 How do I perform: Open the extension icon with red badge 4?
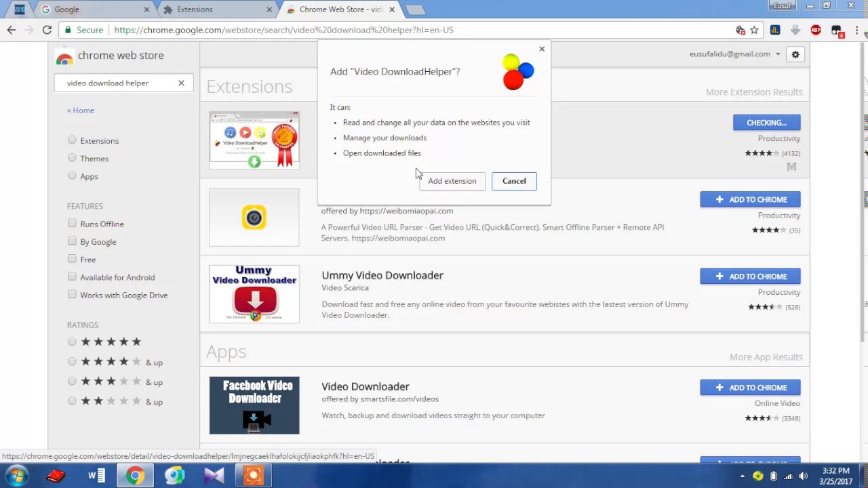[x=836, y=30]
